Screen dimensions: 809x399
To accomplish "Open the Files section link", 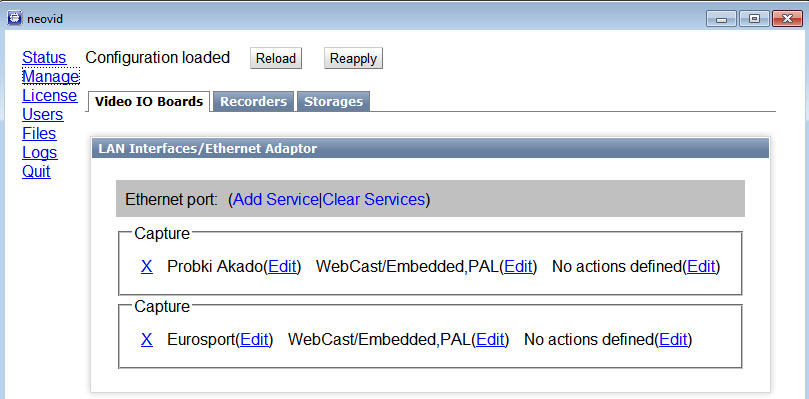I will point(39,134).
